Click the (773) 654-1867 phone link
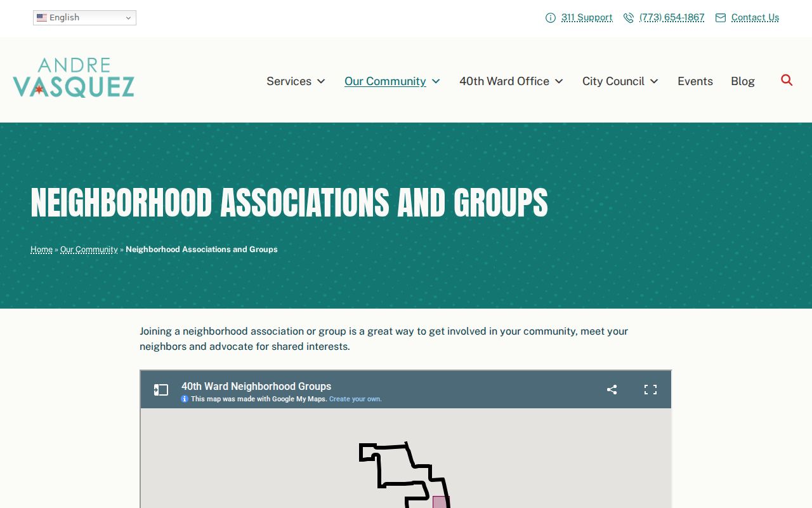The image size is (812, 508). coord(672,18)
